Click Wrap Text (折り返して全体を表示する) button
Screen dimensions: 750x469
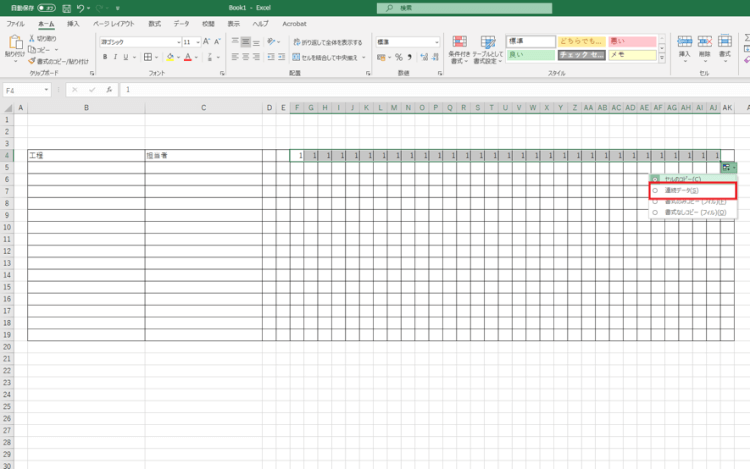325,42
